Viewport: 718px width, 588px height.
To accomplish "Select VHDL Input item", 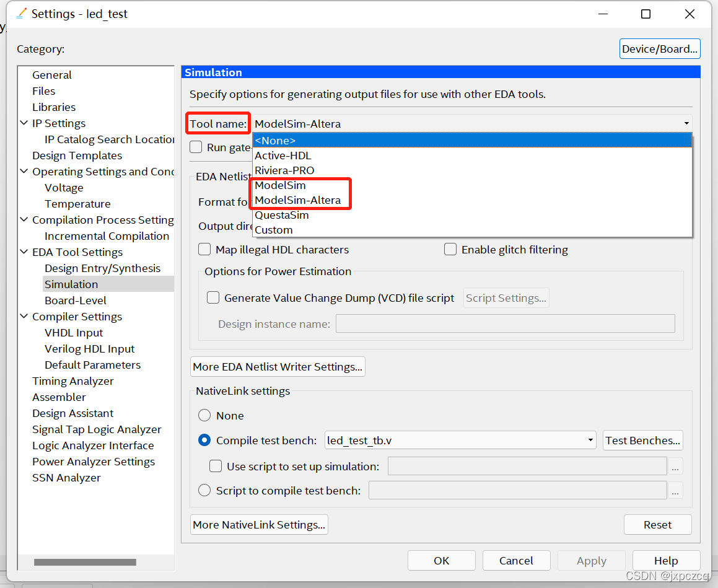I will tap(74, 333).
